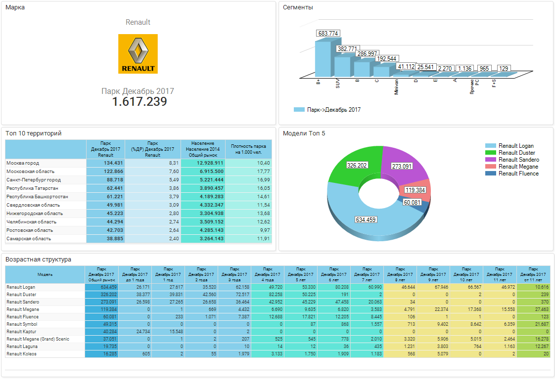Screen dimensions: 555x392
Task: Click the Moscow park value 134.431
Action: click(105, 163)
